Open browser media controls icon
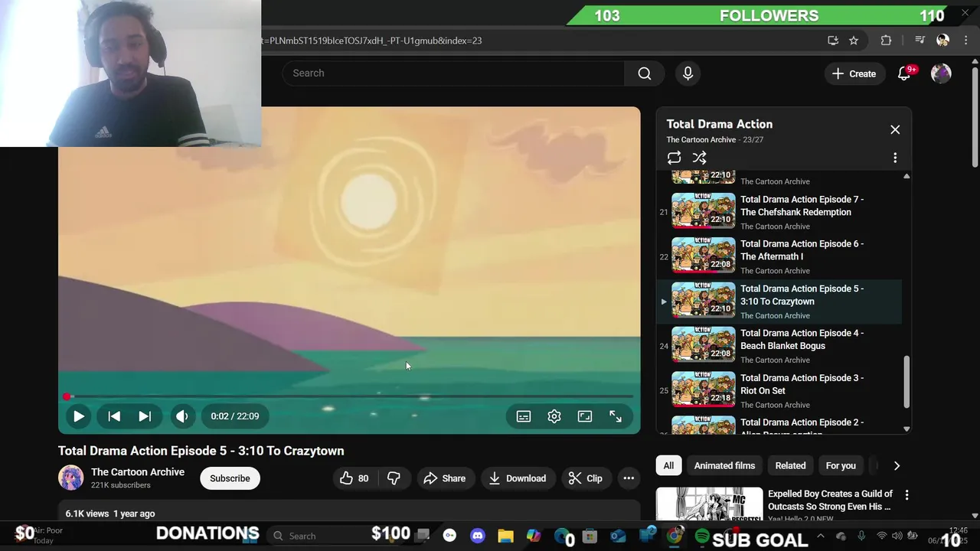 point(920,41)
